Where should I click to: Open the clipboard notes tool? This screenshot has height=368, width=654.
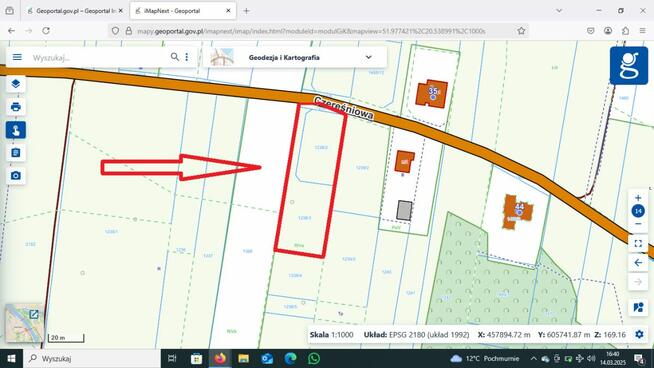tap(16, 153)
